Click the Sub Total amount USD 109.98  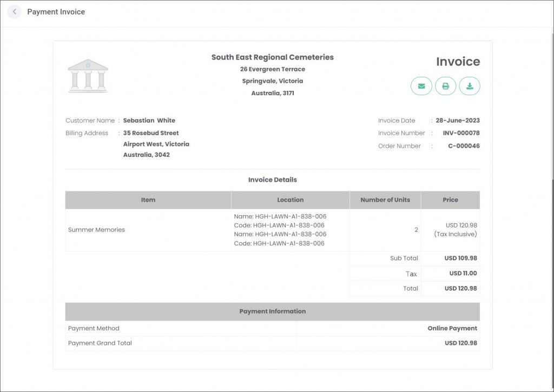coord(461,258)
